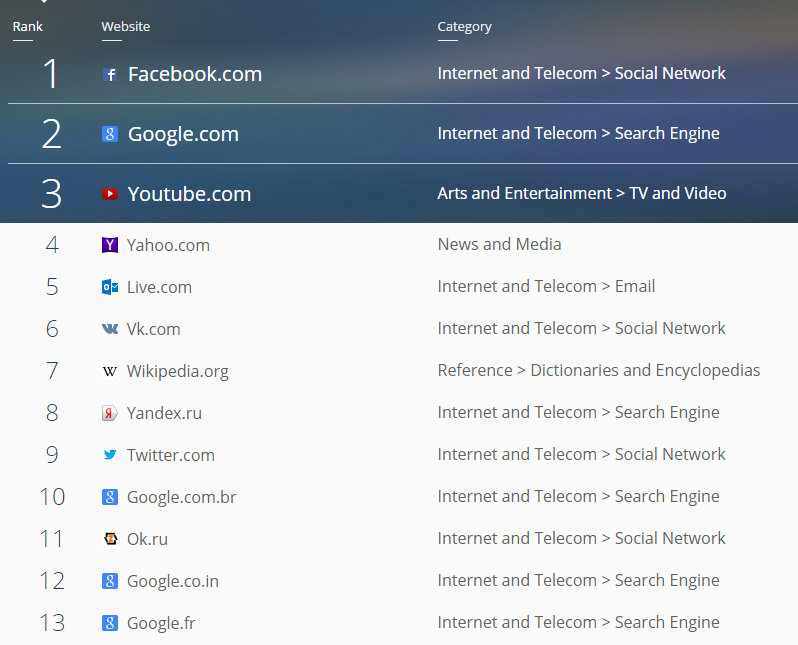Screen dimensions: 798x645
Task: Click rank number 1
Action: (50, 73)
